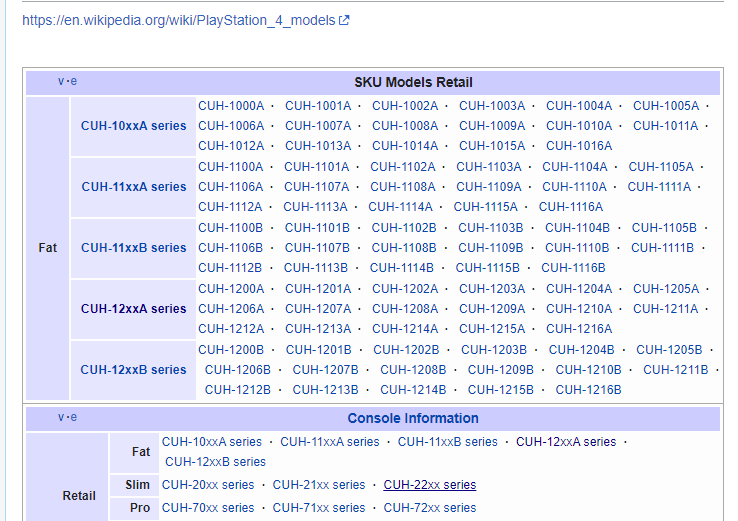Open the CUH-1100A model link
This screenshot has height=521, width=738.
click(231, 167)
